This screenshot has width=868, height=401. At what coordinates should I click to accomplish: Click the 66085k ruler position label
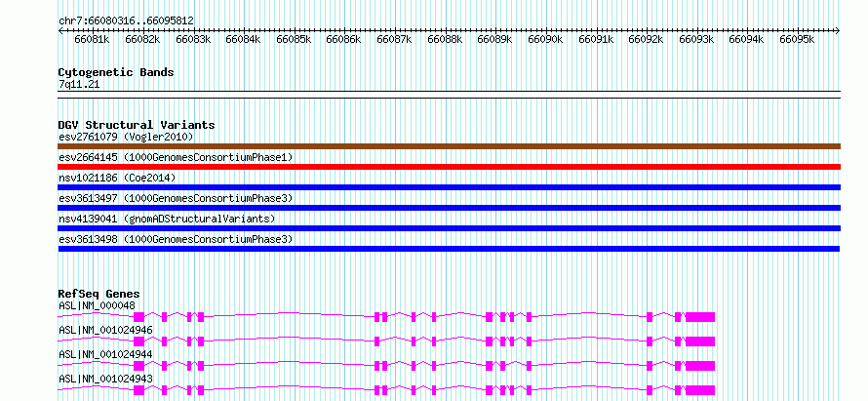[x=294, y=39]
